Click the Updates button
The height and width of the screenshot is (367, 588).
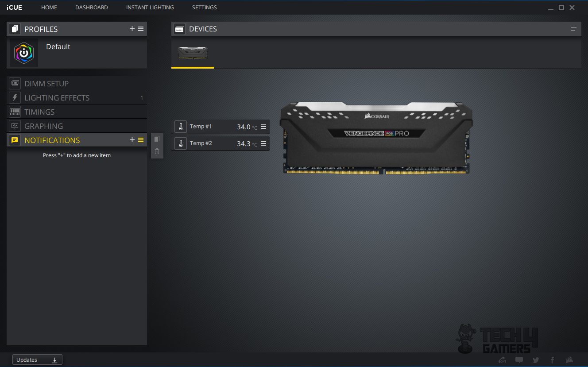(x=37, y=359)
